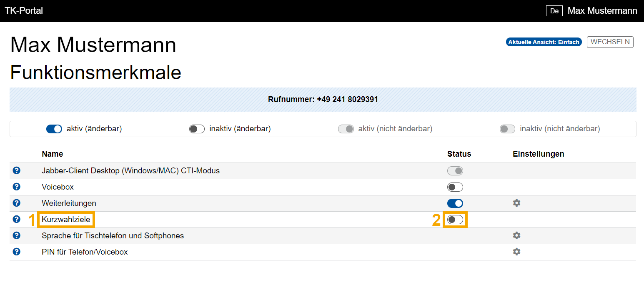Click help icon beside Weiterleitungen

pos(16,203)
